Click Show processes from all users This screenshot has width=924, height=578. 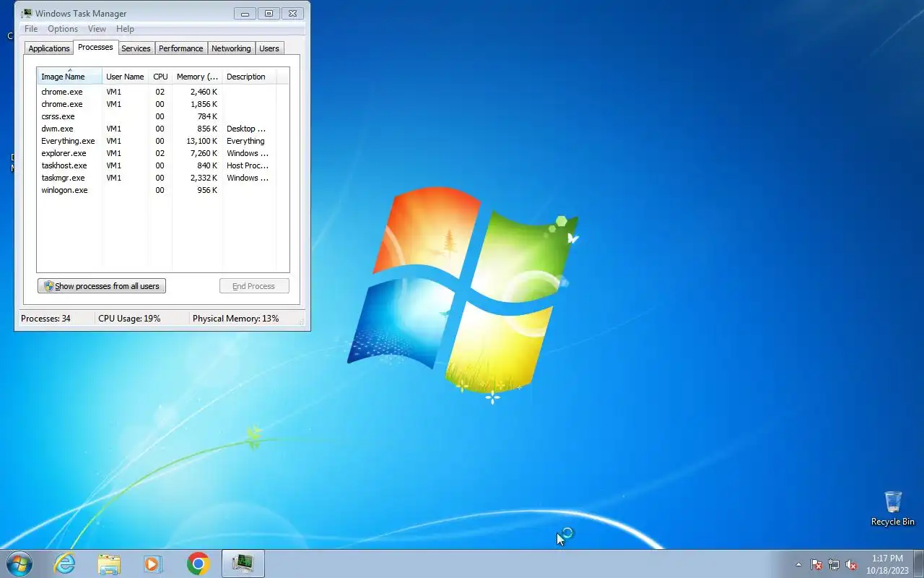(x=102, y=286)
